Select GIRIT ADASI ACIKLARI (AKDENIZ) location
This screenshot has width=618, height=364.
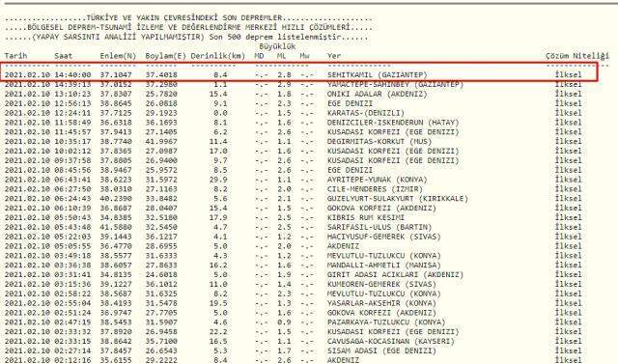tap(395, 274)
